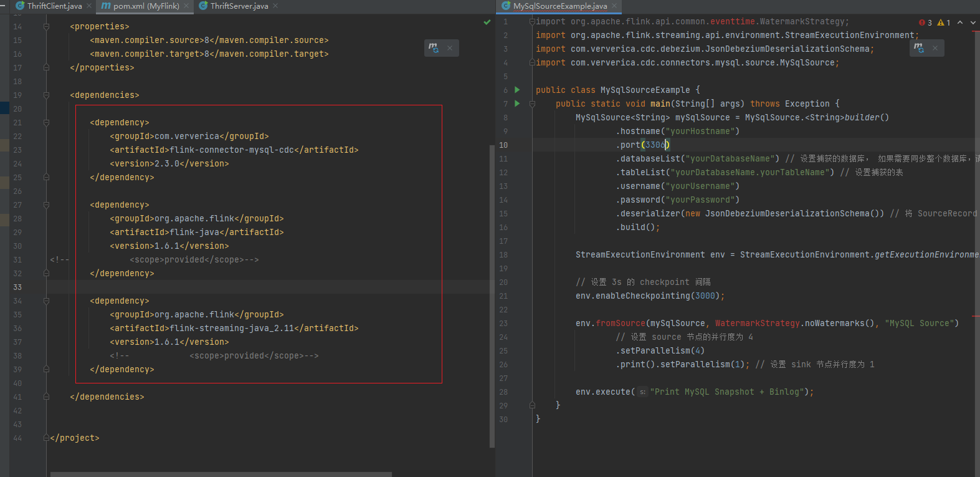Place the cursor in .port(3306)

pyautogui.click(x=643, y=145)
